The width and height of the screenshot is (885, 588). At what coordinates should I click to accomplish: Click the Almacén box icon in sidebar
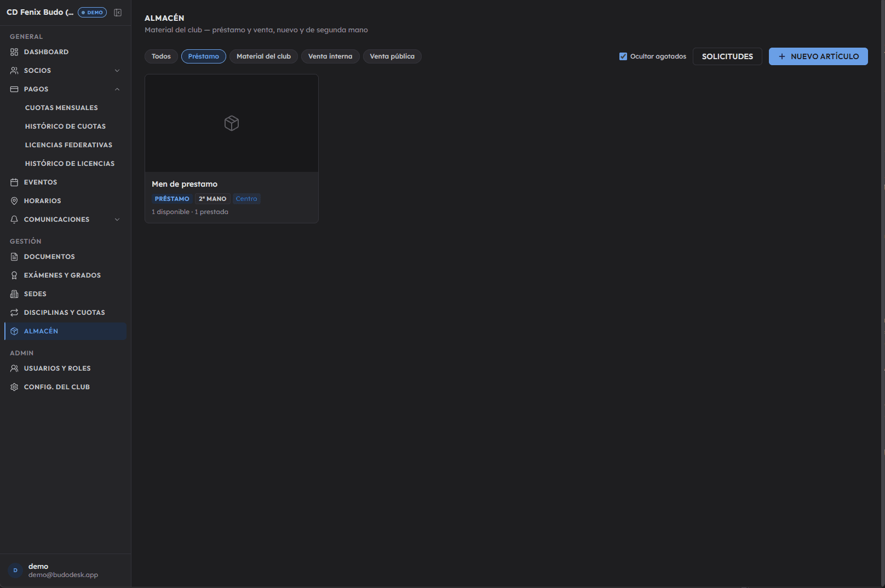point(14,331)
